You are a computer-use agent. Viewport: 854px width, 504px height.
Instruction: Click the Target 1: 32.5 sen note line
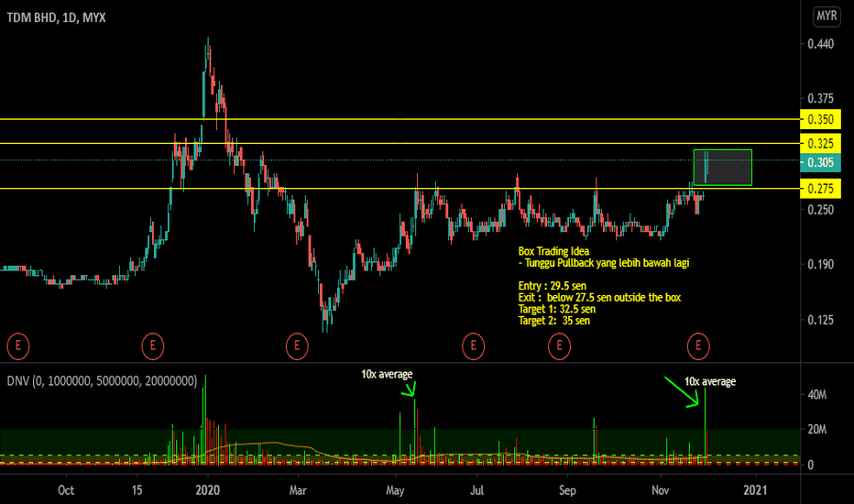[x=556, y=309]
